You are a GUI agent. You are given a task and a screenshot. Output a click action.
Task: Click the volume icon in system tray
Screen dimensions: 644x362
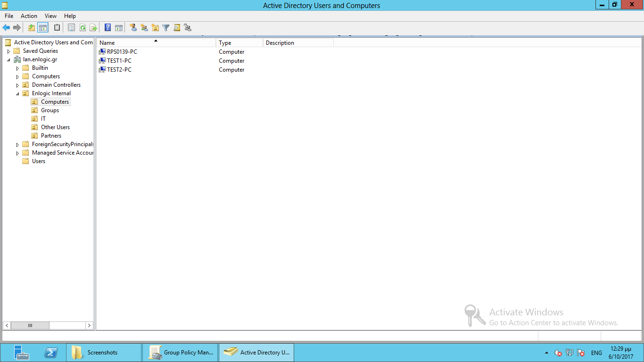(x=558, y=353)
